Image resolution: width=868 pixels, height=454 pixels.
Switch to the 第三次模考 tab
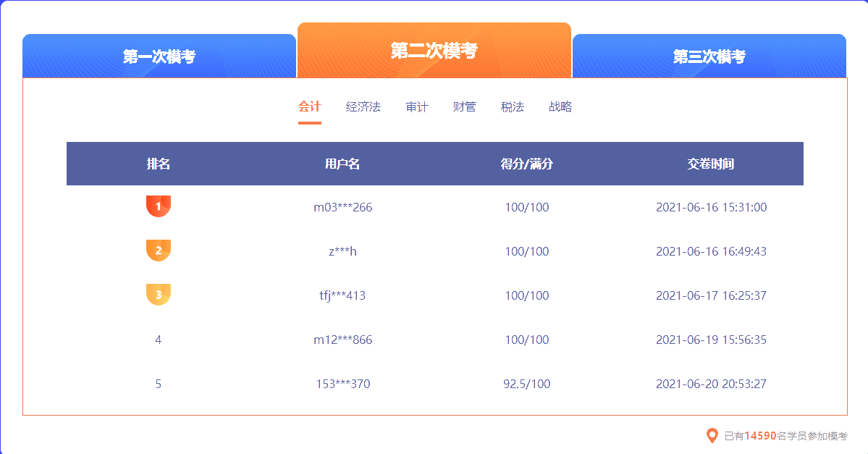[709, 55]
